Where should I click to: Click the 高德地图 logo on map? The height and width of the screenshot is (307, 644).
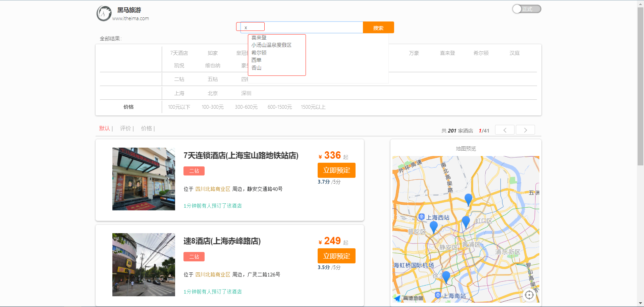pos(409,298)
